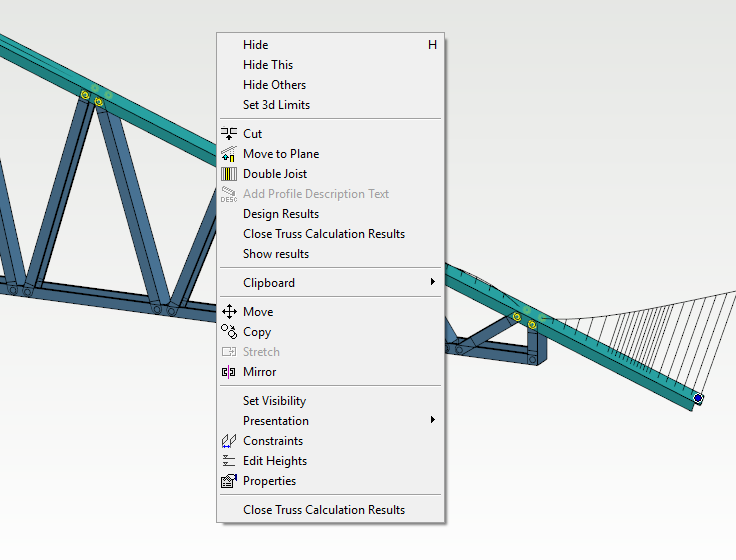Screen dimensions: 736x560
Task: Choose Hide from the context menu
Action: (x=256, y=45)
